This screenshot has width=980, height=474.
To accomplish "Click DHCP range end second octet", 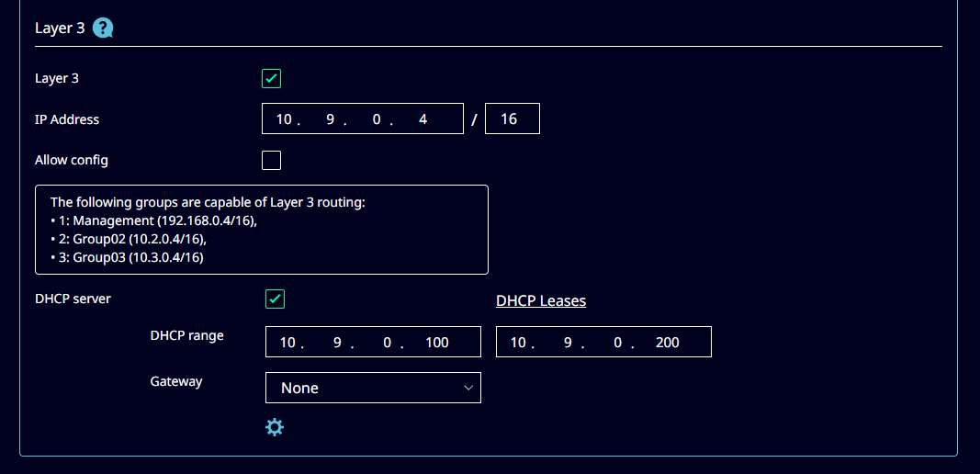I will tap(568, 343).
